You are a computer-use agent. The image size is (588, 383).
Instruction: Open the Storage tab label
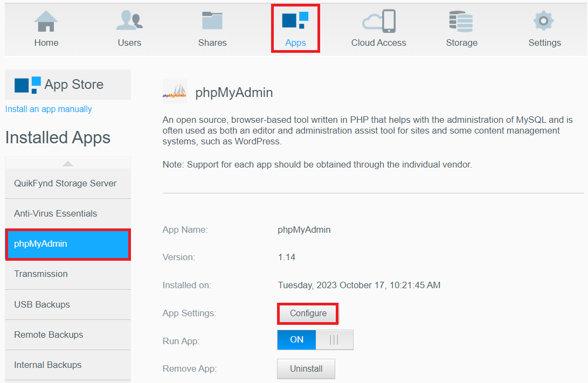462,43
